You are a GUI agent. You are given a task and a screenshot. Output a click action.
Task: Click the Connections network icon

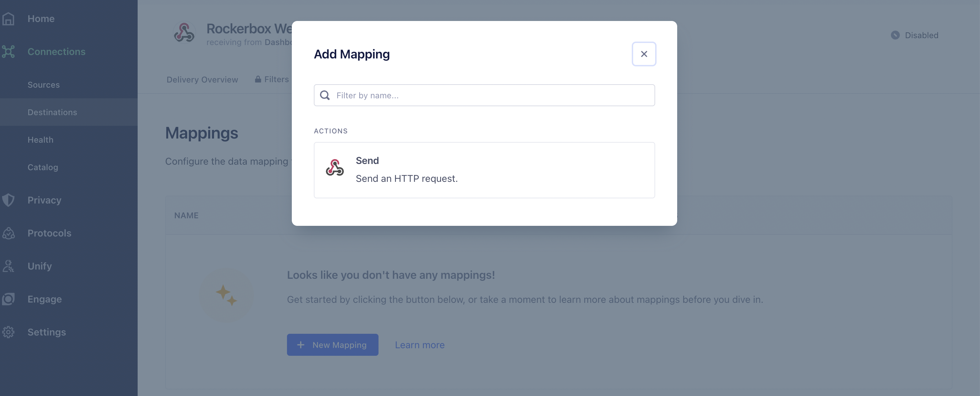(x=8, y=52)
